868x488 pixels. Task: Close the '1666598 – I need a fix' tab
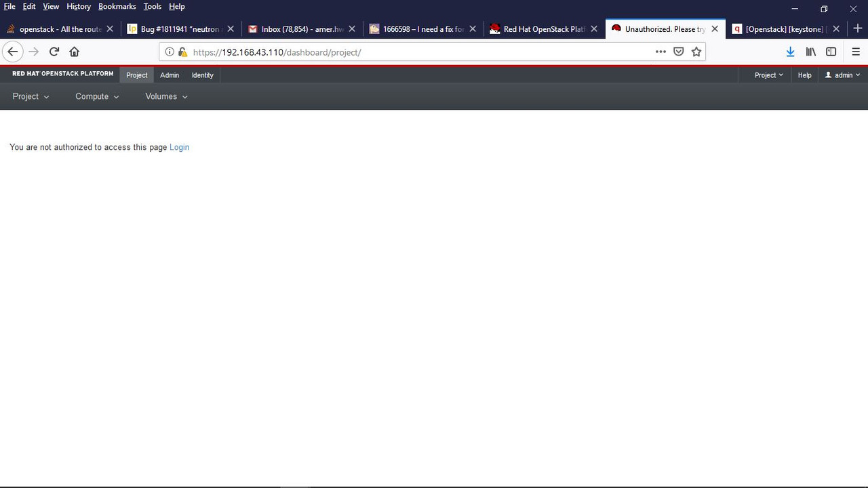[x=473, y=29]
